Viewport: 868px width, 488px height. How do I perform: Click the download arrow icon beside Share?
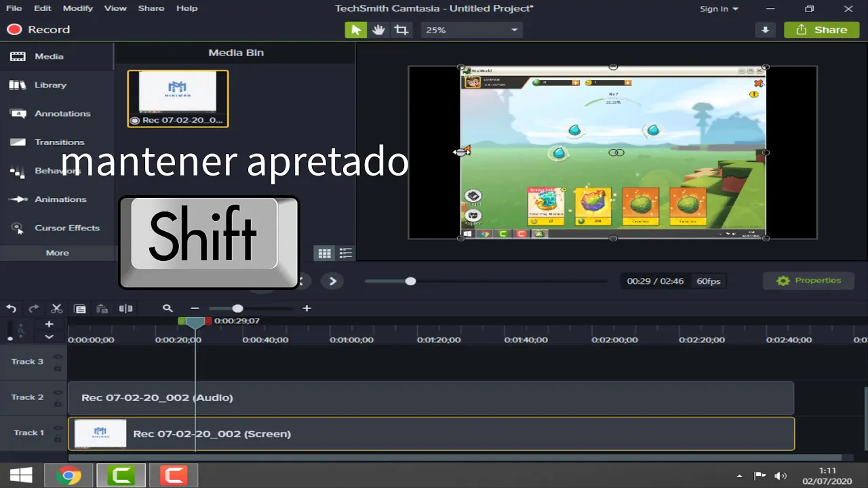click(765, 30)
